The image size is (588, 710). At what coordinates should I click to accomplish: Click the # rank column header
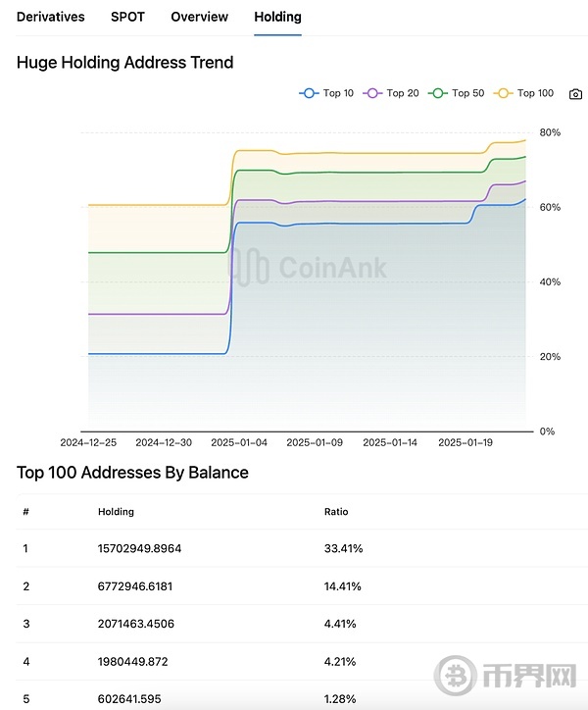[26, 512]
